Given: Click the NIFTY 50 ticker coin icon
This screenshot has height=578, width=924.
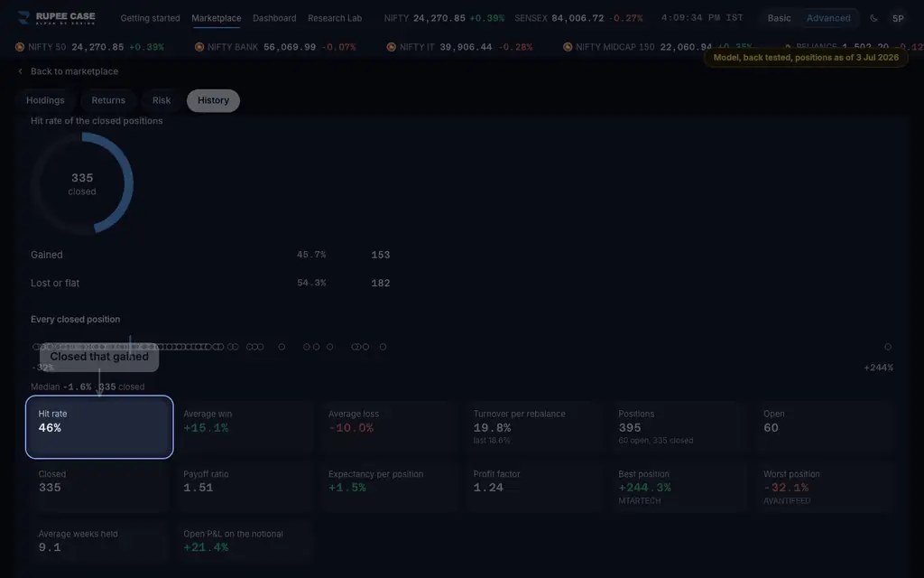Looking at the screenshot, I should 20,47.
